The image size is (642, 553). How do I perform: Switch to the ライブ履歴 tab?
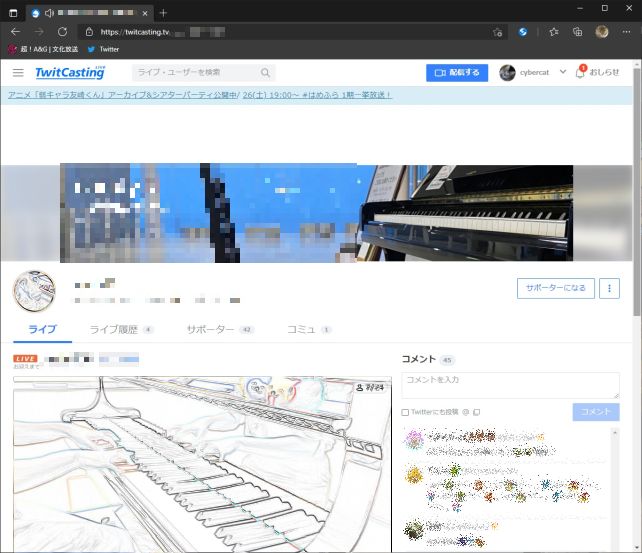tap(121, 330)
